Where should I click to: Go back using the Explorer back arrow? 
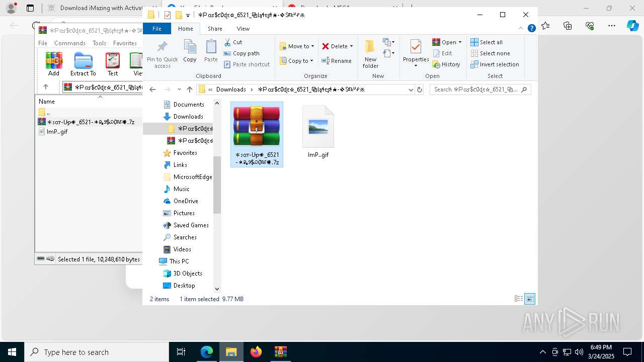tap(152, 89)
